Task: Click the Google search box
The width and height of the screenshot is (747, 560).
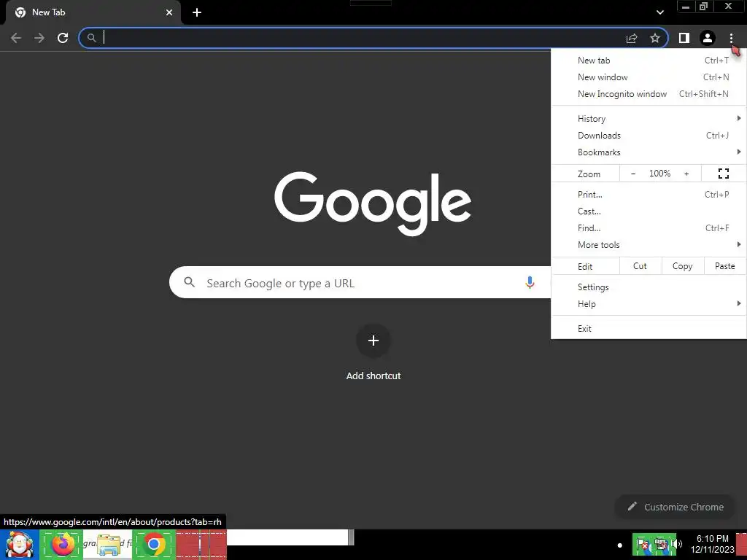Action: [x=360, y=282]
